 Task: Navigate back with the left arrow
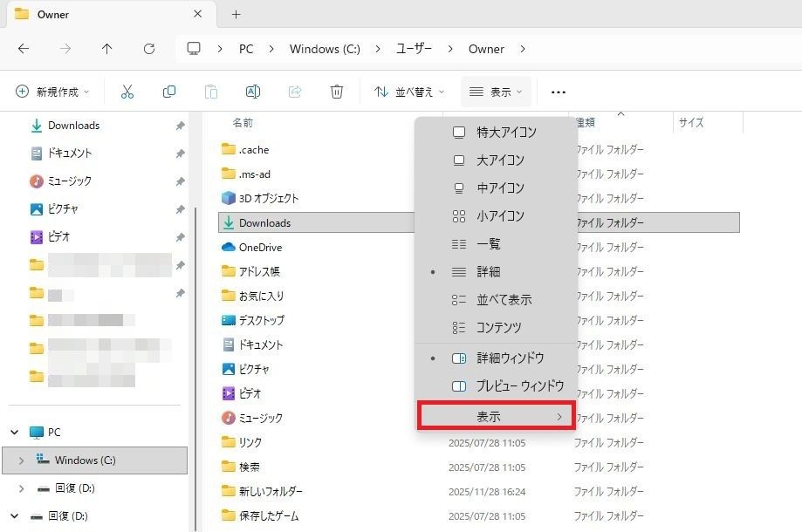point(24,49)
